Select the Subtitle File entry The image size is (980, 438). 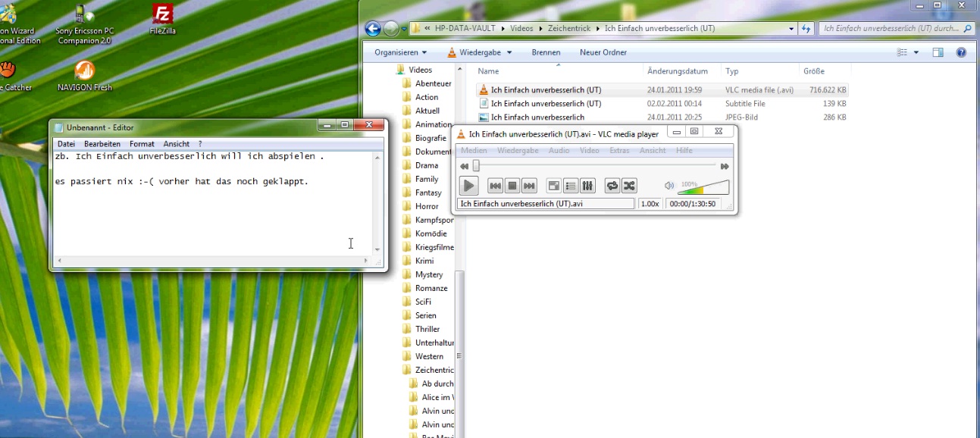pyautogui.click(x=662, y=103)
